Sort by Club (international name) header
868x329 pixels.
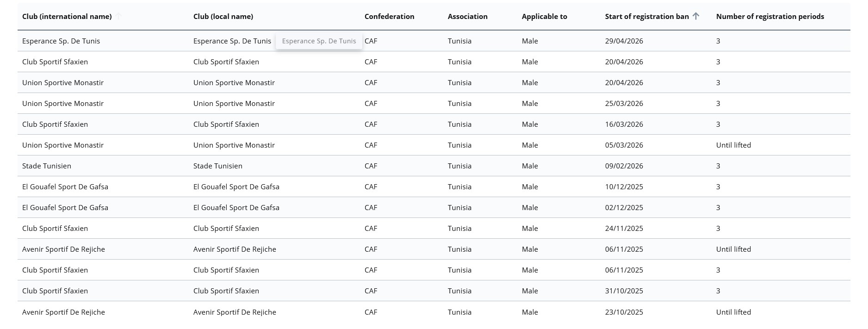67,16
